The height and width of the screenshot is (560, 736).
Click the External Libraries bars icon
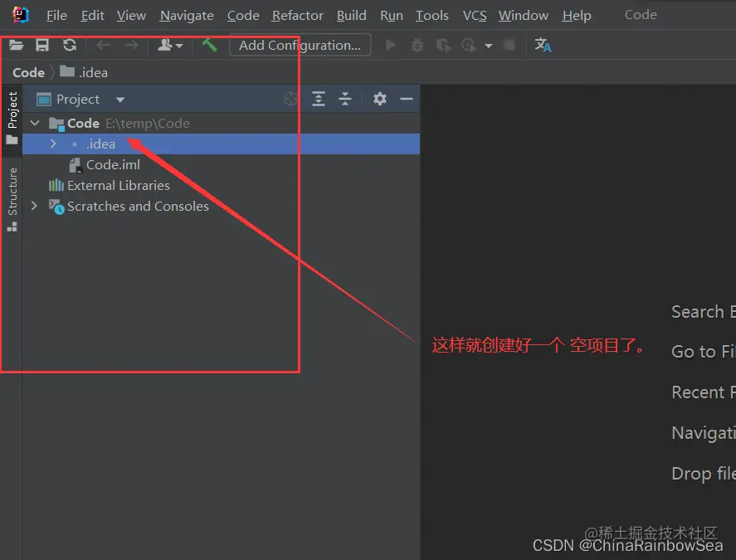point(56,185)
